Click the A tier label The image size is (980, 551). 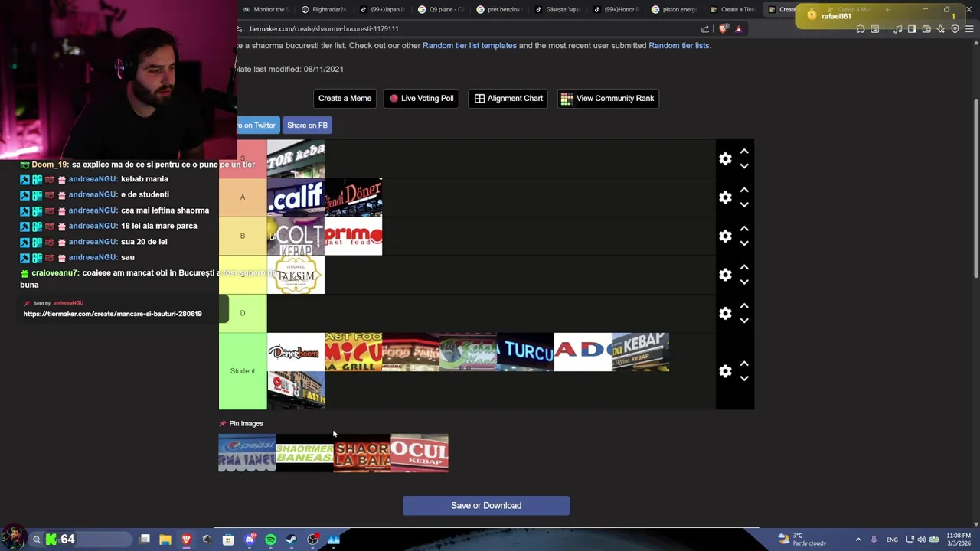243,197
